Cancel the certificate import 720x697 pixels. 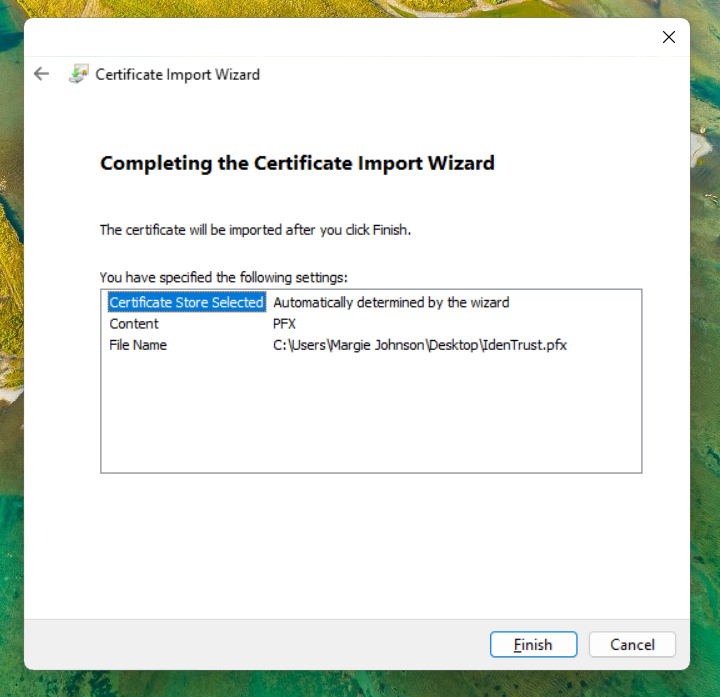[632, 645]
